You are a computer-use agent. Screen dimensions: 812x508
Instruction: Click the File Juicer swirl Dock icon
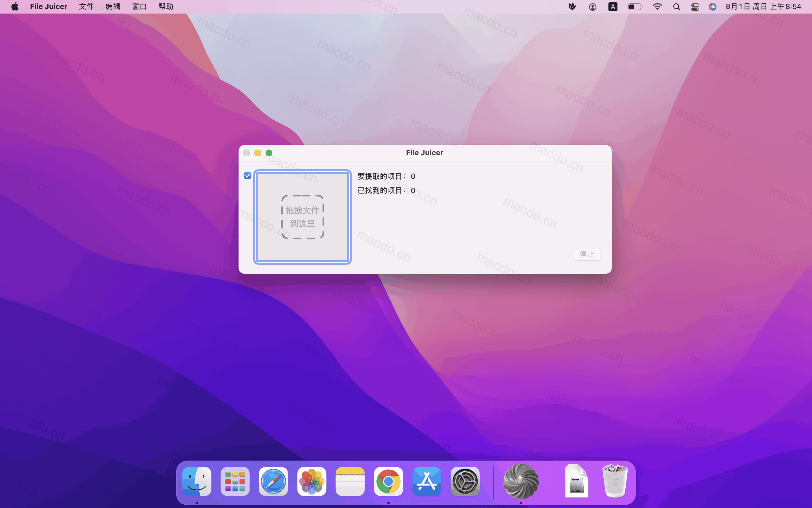(x=521, y=481)
